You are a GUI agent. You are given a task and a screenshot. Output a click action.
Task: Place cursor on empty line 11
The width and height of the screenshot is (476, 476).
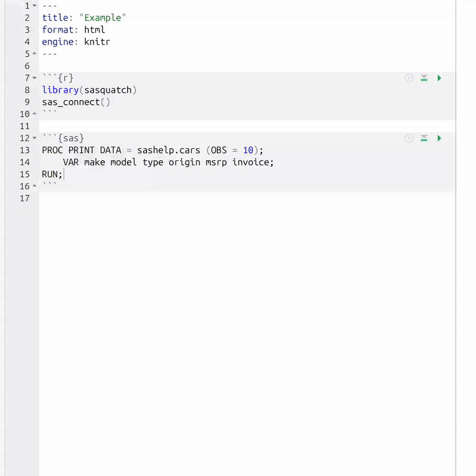point(179,126)
